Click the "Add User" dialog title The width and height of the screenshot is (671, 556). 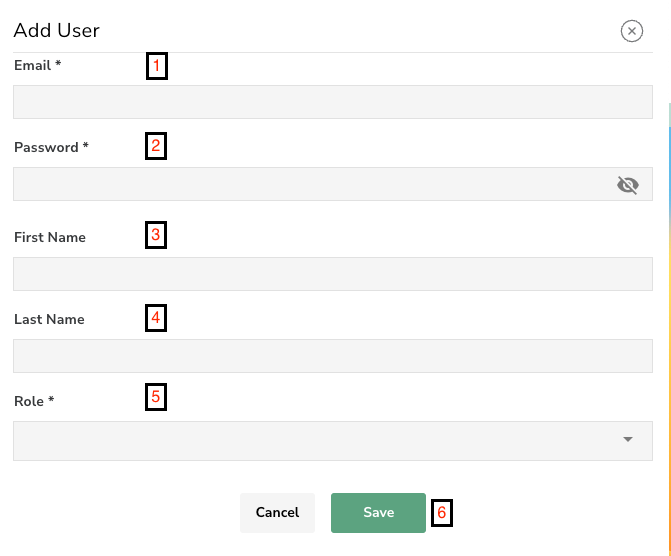(x=57, y=31)
